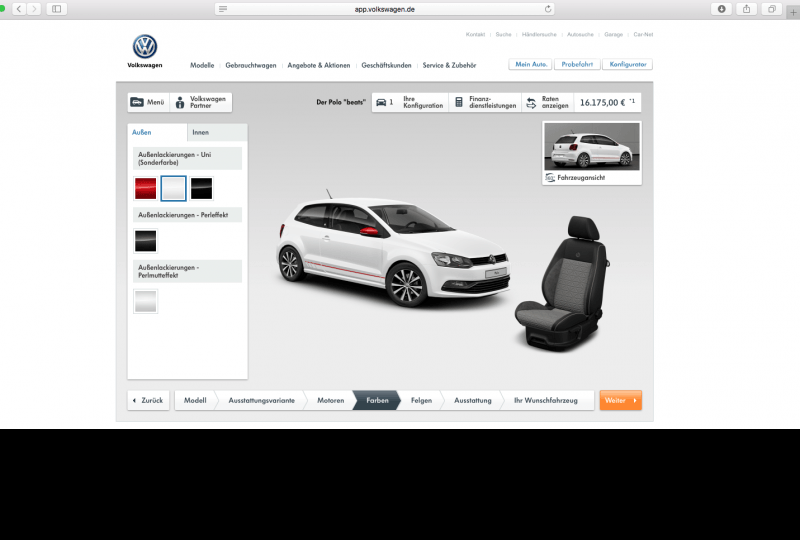The image size is (800, 540).
Task: Reload the page using refresh icon
Action: pyautogui.click(x=548, y=9)
